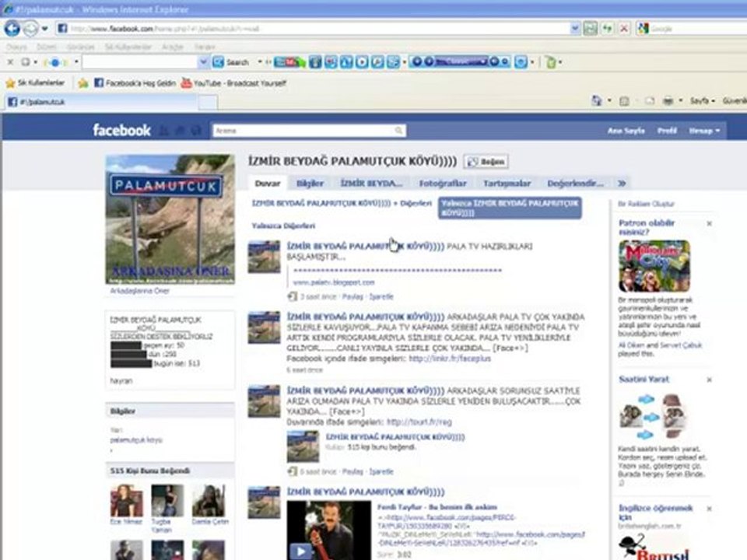This screenshot has height=560, width=747.
Task: Click the Google search box in IE
Action: [696, 29]
